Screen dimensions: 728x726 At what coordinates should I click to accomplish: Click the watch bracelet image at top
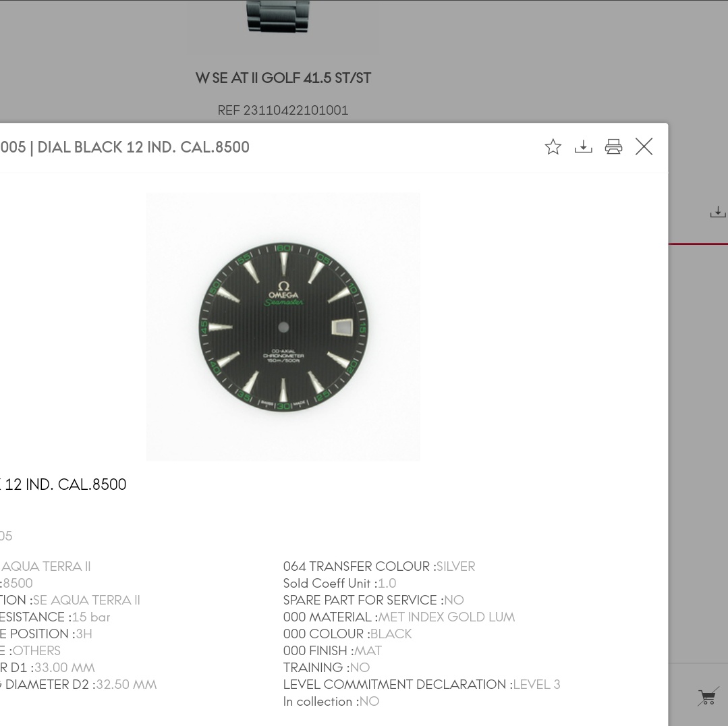click(x=278, y=16)
